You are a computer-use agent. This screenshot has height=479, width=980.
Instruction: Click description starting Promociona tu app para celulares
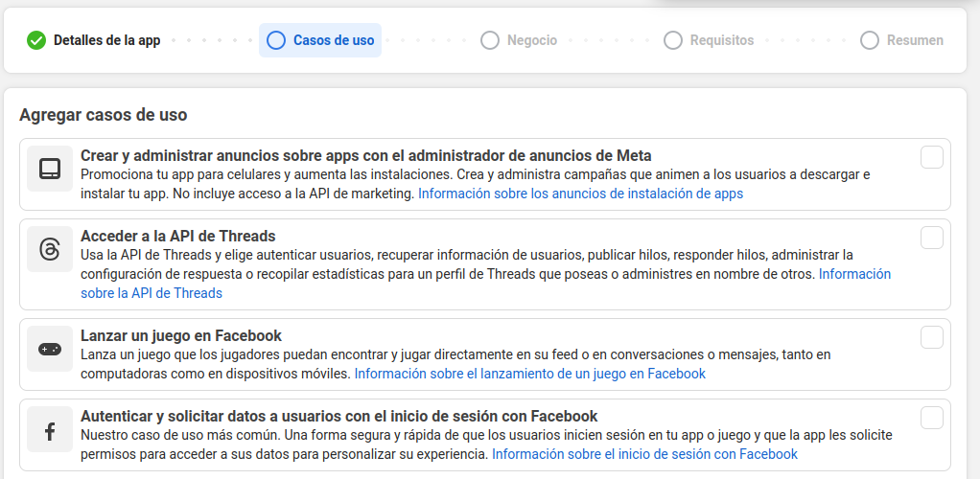pos(475,184)
